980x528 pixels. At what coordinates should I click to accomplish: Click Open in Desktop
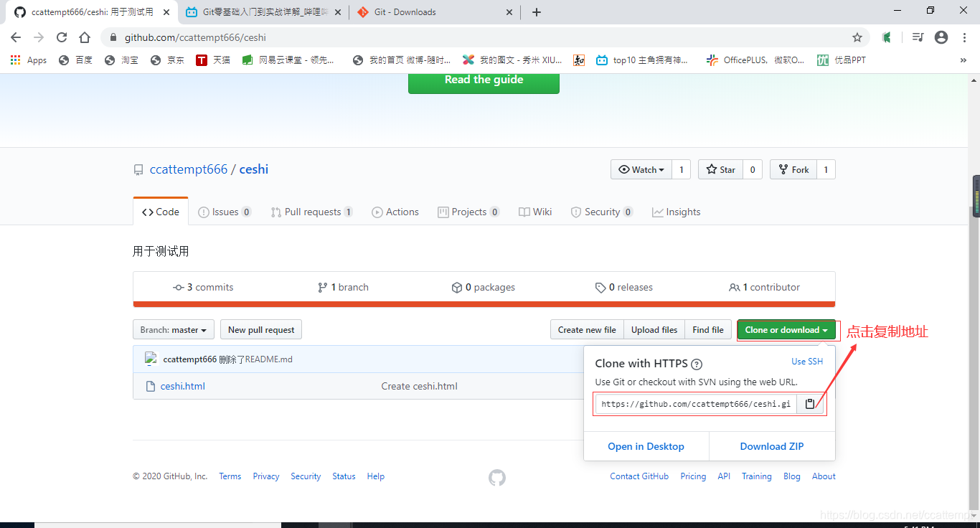click(646, 446)
